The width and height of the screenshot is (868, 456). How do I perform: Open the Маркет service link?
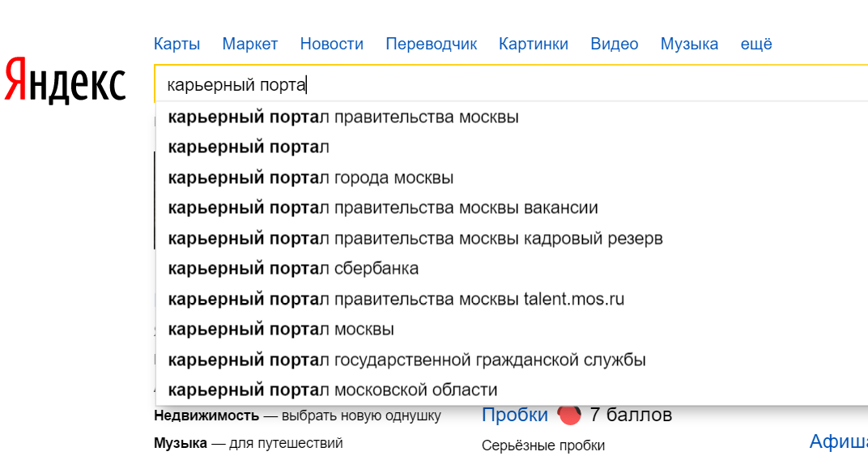tap(250, 44)
